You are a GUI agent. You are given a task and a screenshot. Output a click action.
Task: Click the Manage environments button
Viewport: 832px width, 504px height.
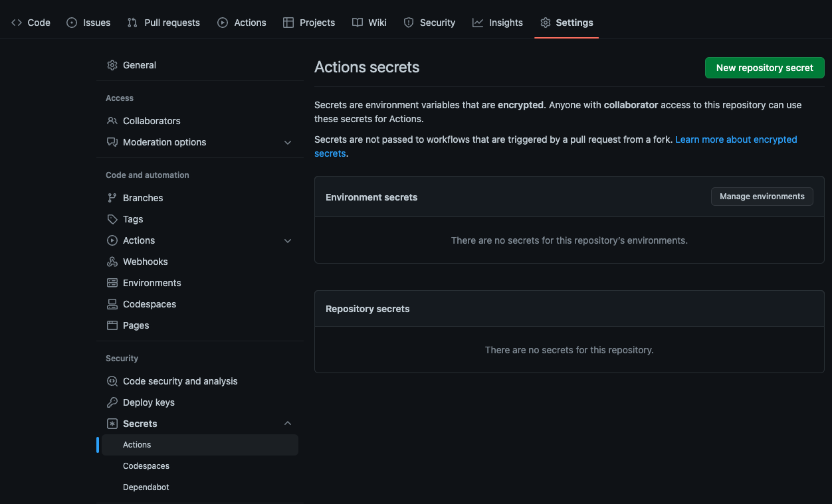[x=762, y=197]
